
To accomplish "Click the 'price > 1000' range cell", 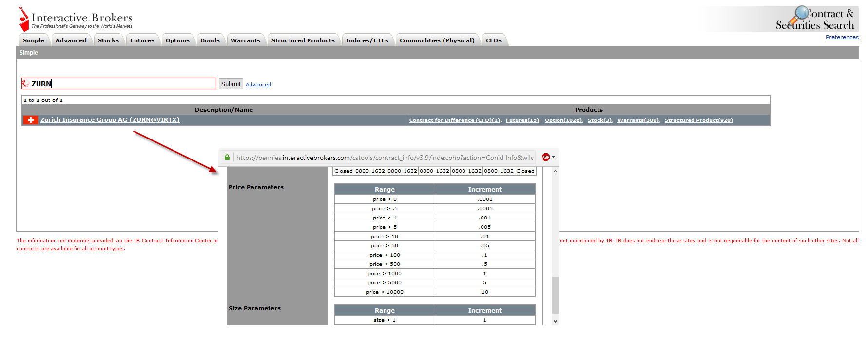I will 385,273.
